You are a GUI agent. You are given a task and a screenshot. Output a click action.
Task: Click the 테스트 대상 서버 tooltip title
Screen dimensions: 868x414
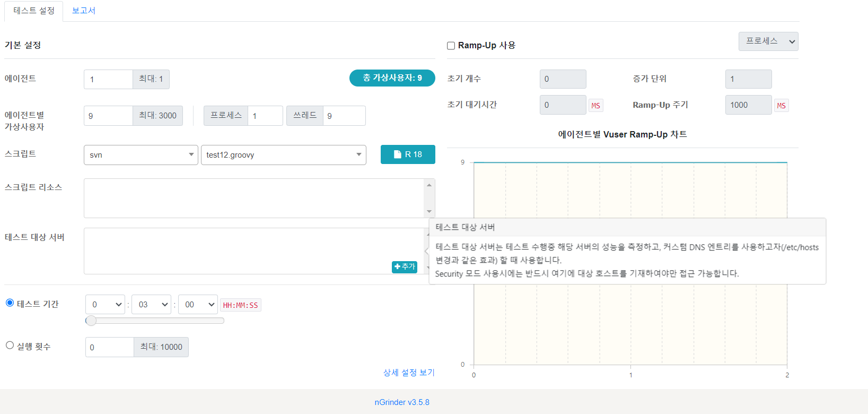(x=465, y=227)
